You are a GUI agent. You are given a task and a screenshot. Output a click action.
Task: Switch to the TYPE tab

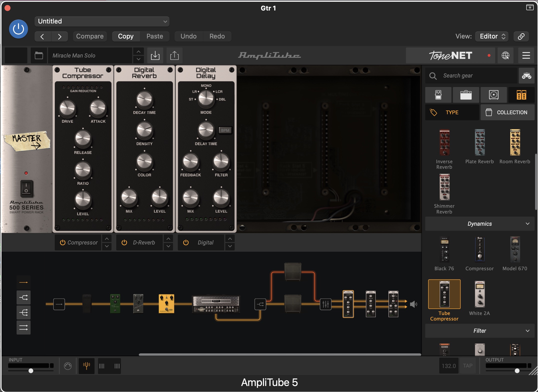[x=452, y=112]
